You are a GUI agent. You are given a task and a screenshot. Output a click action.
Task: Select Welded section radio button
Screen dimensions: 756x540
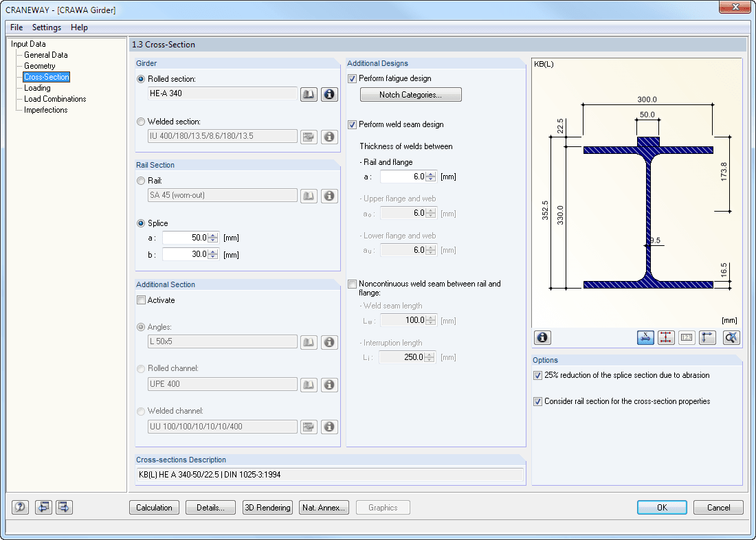click(141, 122)
